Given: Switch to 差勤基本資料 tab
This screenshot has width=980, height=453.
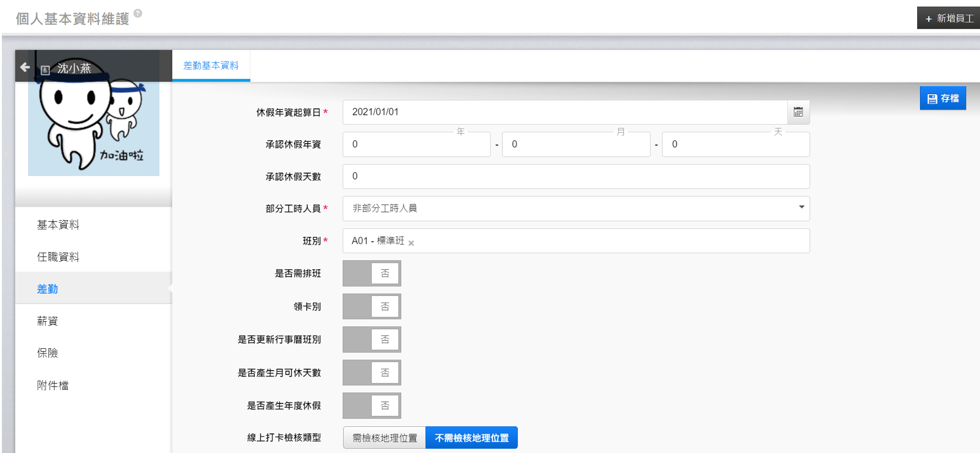Looking at the screenshot, I should [211, 66].
